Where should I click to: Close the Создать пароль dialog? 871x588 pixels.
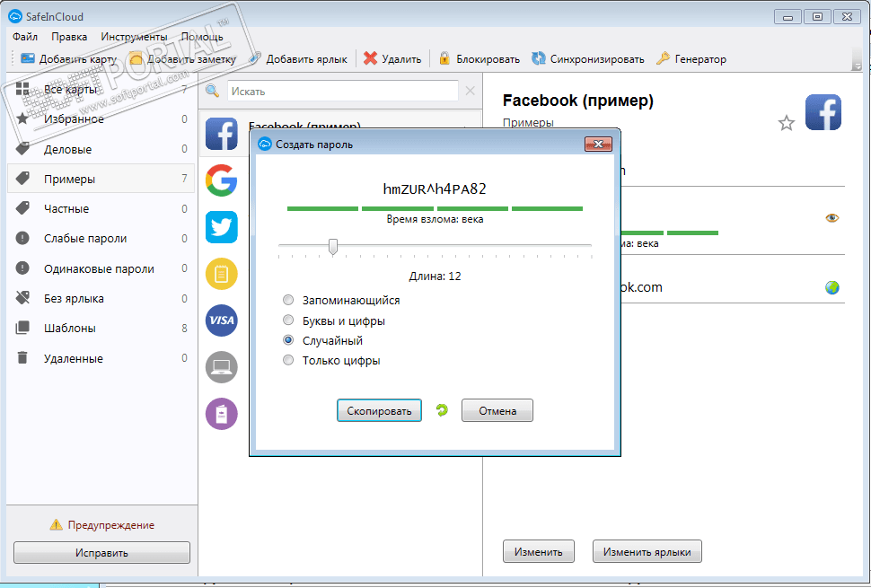598,145
